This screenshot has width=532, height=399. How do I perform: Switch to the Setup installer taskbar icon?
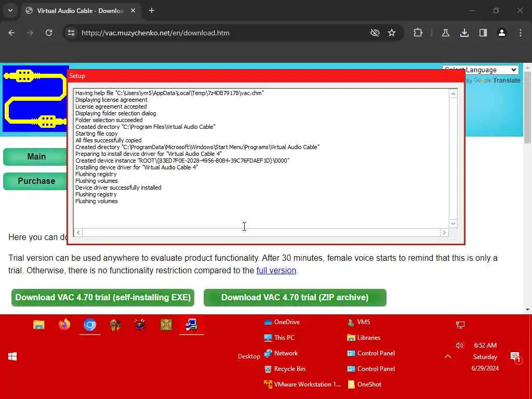pyautogui.click(x=191, y=325)
